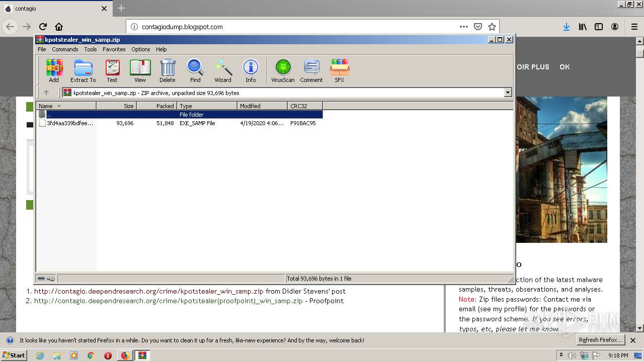
Task: Start VirusScan on the archive
Action: pyautogui.click(x=283, y=70)
